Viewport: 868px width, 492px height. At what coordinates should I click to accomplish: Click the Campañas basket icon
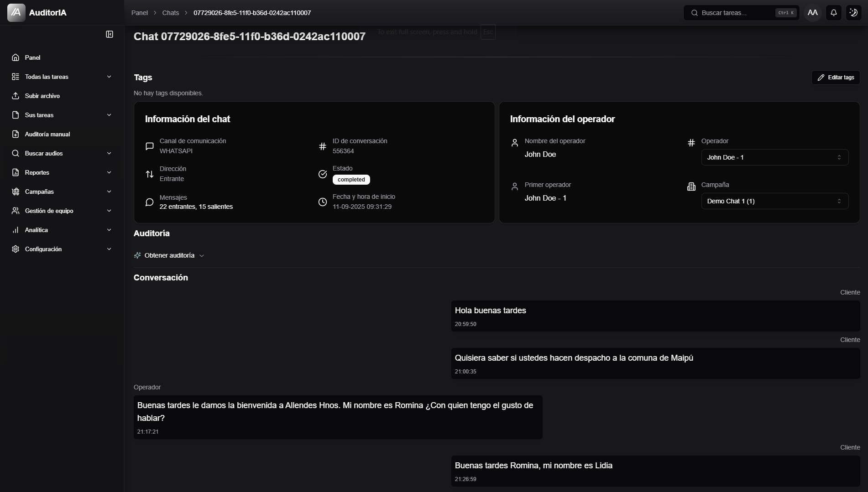[x=16, y=192]
